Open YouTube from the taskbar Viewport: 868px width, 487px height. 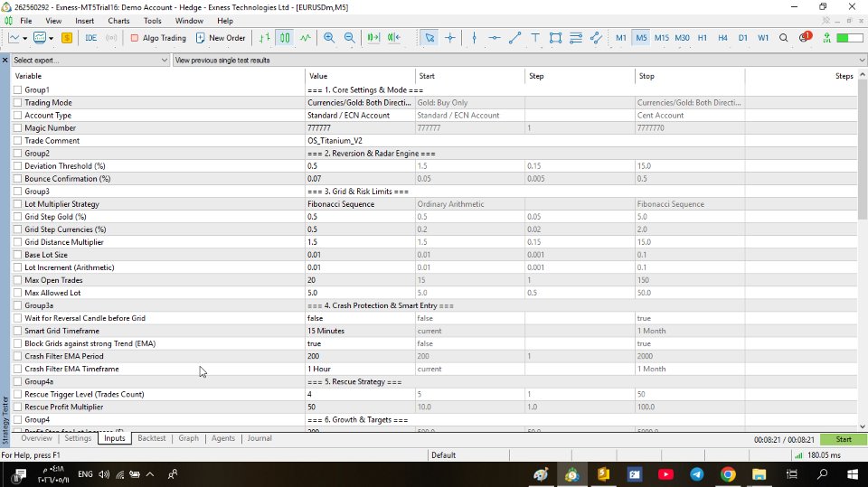tap(665, 474)
